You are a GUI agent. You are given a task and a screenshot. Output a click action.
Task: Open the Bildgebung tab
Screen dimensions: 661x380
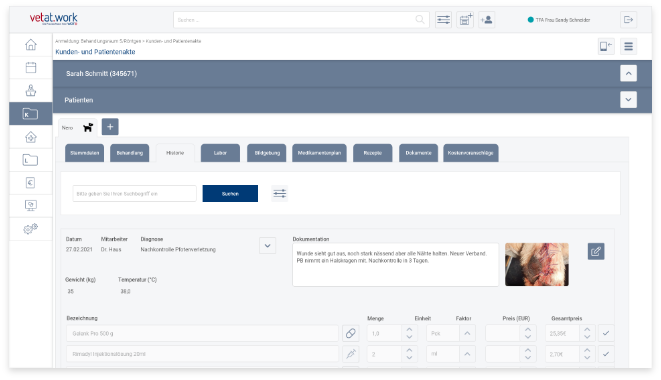tap(267, 153)
